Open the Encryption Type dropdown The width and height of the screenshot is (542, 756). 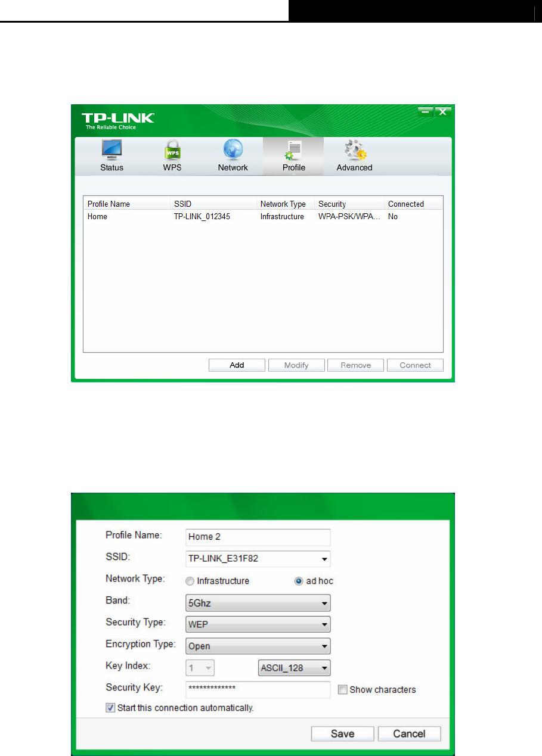tap(258, 646)
